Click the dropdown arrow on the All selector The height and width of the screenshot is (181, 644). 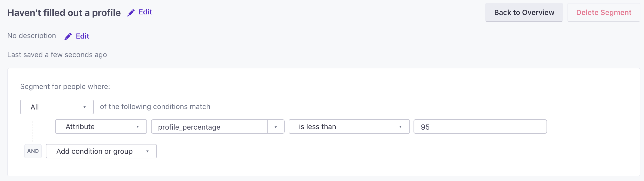pyautogui.click(x=85, y=107)
